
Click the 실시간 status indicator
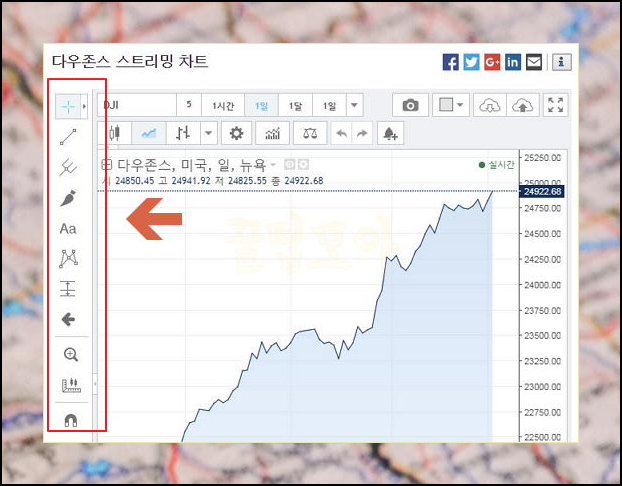pyautogui.click(x=497, y=165)
